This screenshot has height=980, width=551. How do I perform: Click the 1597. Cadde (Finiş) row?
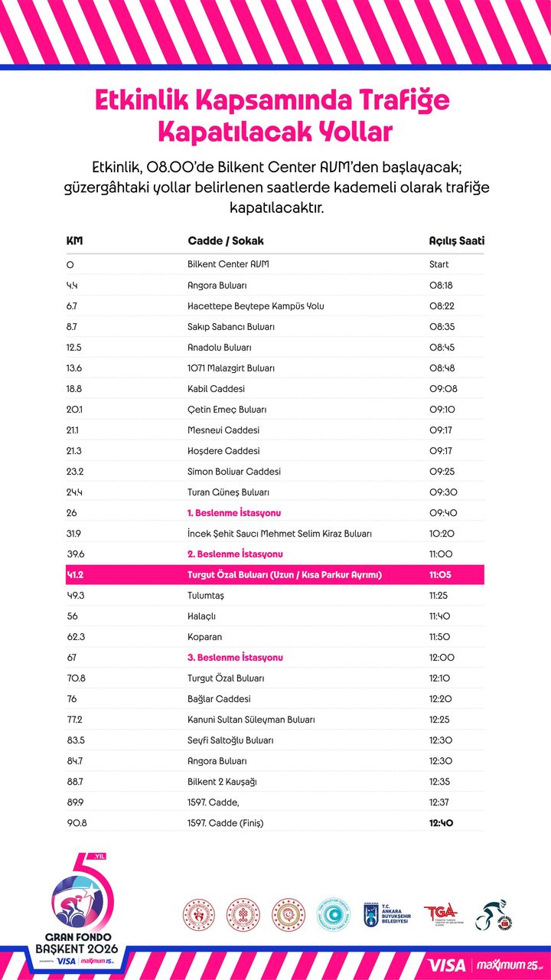[275, 823]
